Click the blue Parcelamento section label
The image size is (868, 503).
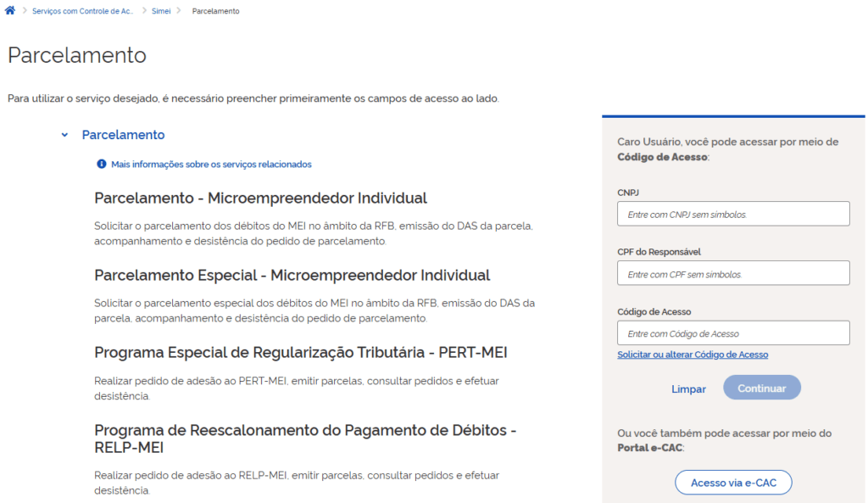(123, 135)
